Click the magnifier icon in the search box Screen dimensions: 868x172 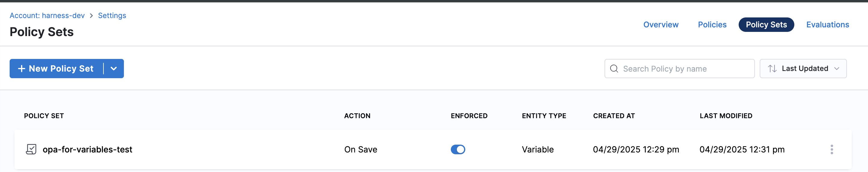coord(614,69)
